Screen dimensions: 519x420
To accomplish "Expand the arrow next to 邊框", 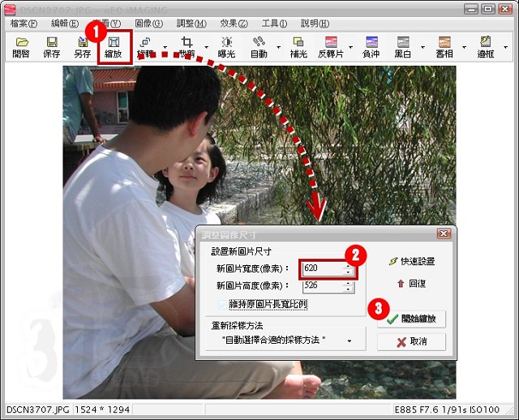I will [505, 47].
